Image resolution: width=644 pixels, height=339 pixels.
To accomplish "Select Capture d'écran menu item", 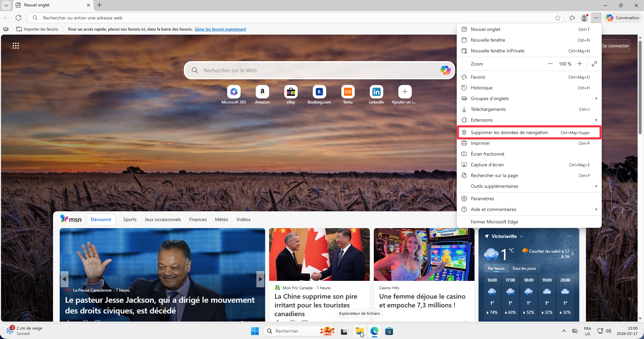I will pyautogui.click(x=529, y=165).
